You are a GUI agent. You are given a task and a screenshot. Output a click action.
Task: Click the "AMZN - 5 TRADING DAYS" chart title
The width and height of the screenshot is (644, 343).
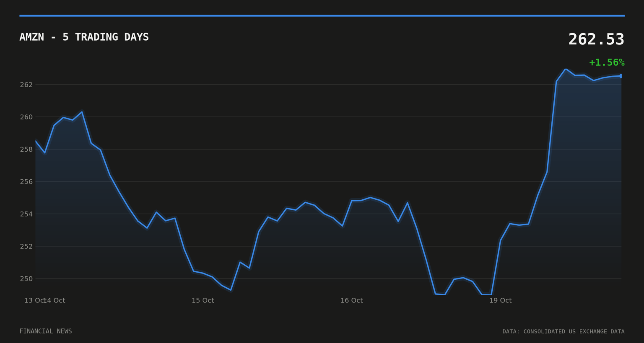tap(84, 37)
